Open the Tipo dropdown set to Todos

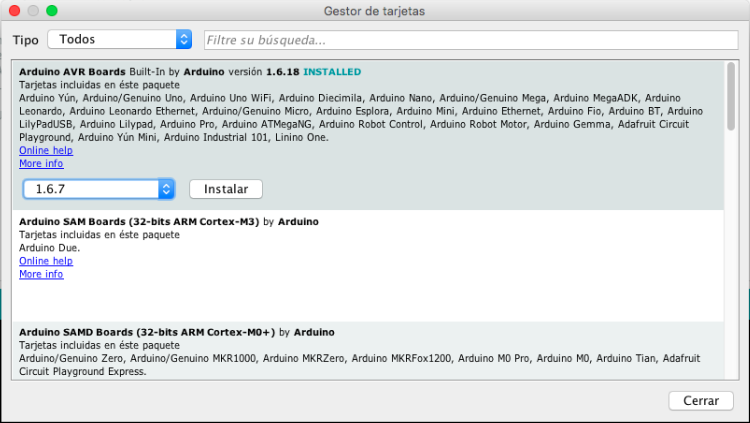tap(120, 39)
